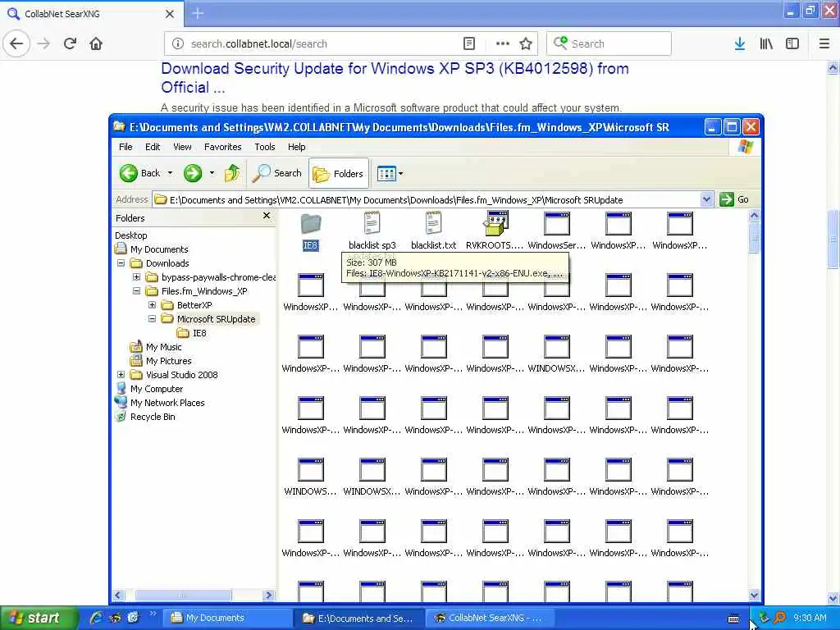
Task: Bookmark this page with star icon
Action: (526, 43)
